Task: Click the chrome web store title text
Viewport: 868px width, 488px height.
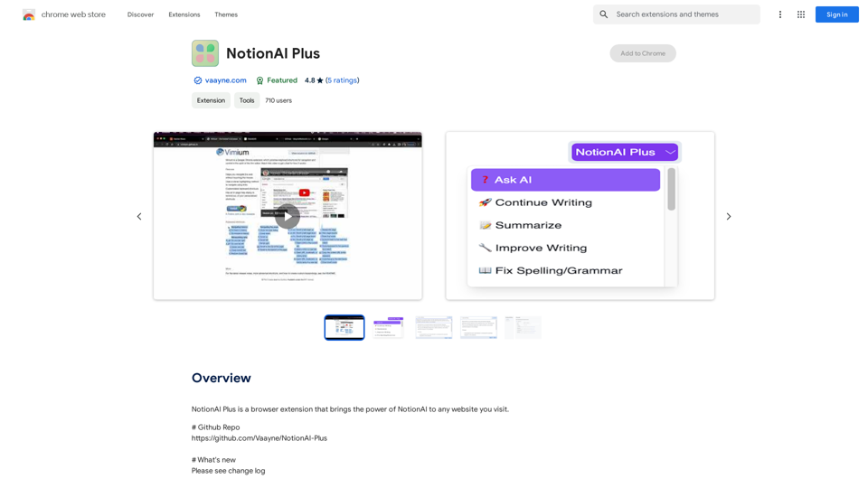Action: coord(73,14)
